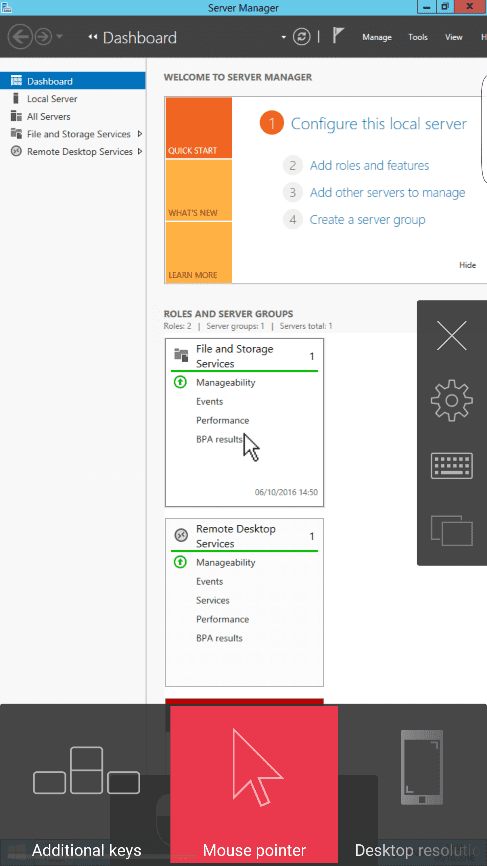The height and width of the screenshot is (866, 487).
Task: Click the Create a server group link
Action: pos(367,219)
